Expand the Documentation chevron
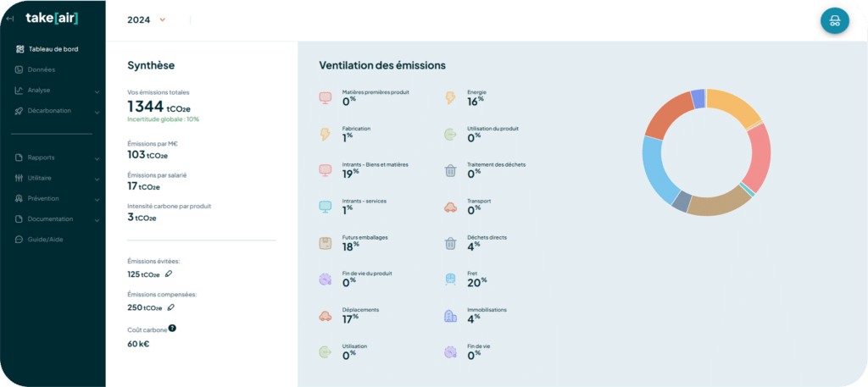The image size is (868, 387). pyautogui.click(x=97, y=220)
